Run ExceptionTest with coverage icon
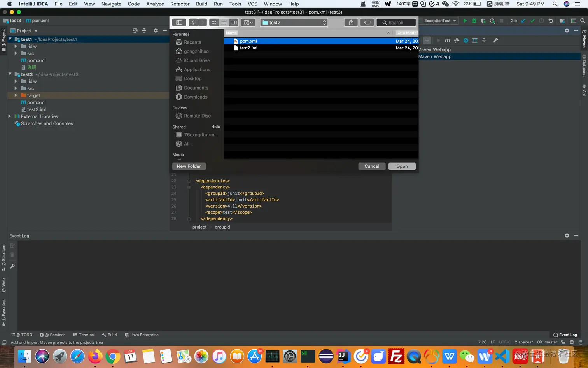Screen dimensions: 588x368 pos(483,21)
